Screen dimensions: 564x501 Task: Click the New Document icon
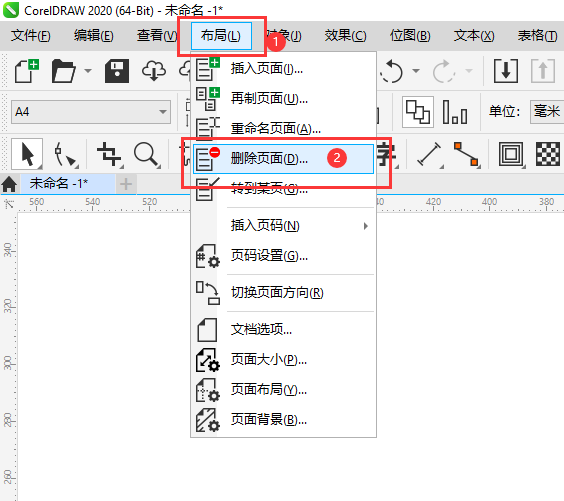27,71
